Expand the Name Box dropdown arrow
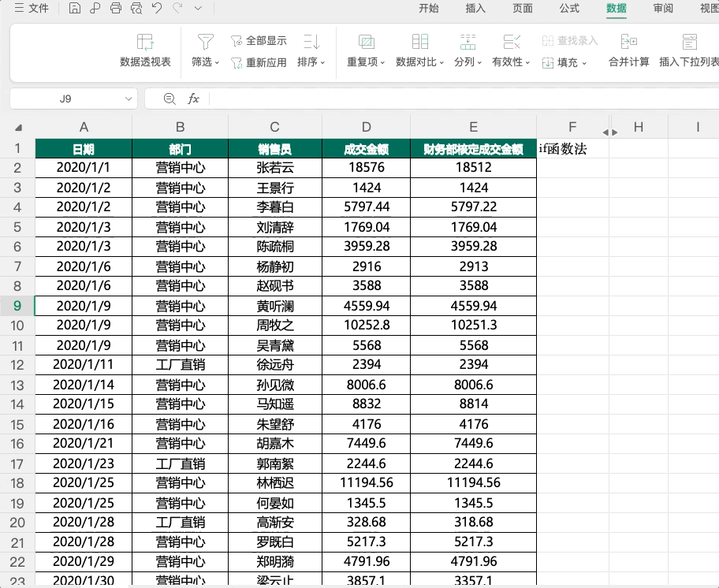The height and width of the screenshot is (588, 719). pyautogui.click(x=129, y=99)
